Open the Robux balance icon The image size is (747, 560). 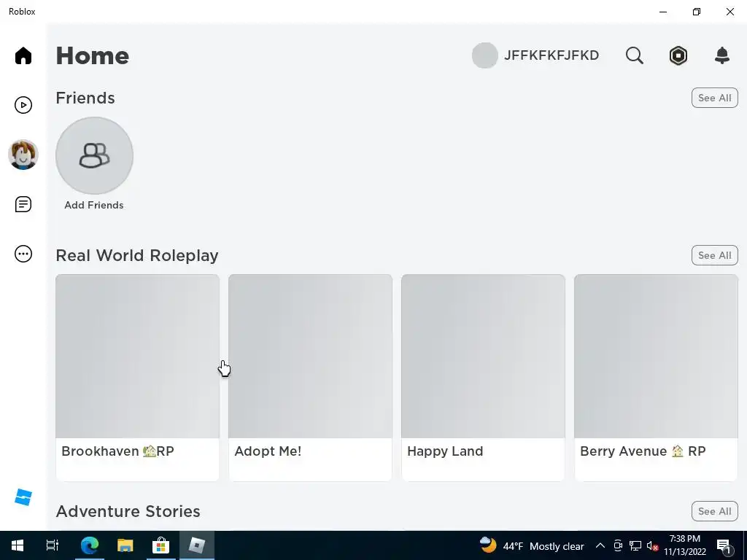[x=678, y=55]
